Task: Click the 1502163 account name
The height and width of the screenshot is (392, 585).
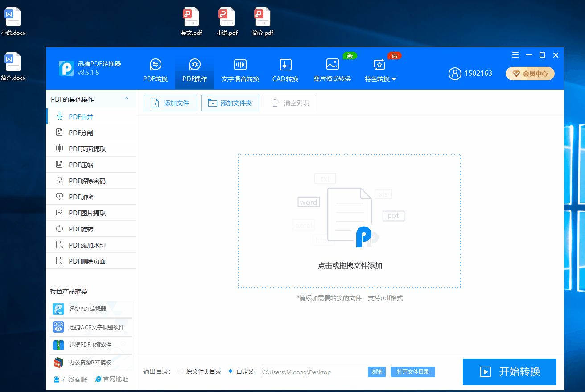Action: [478, 74]
